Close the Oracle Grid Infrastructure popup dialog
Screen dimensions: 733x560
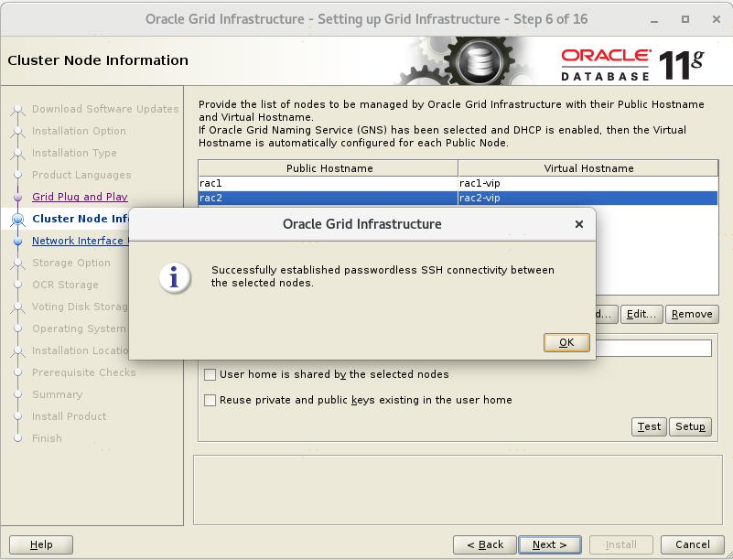578,224
